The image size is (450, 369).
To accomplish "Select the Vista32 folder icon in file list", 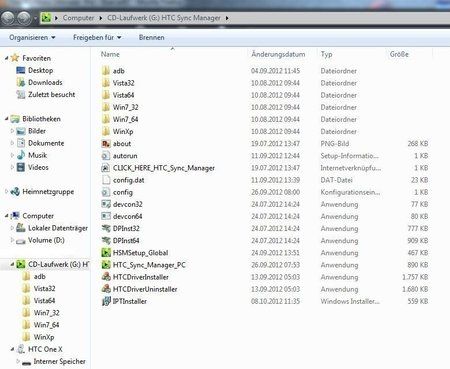I will (106, 83).
